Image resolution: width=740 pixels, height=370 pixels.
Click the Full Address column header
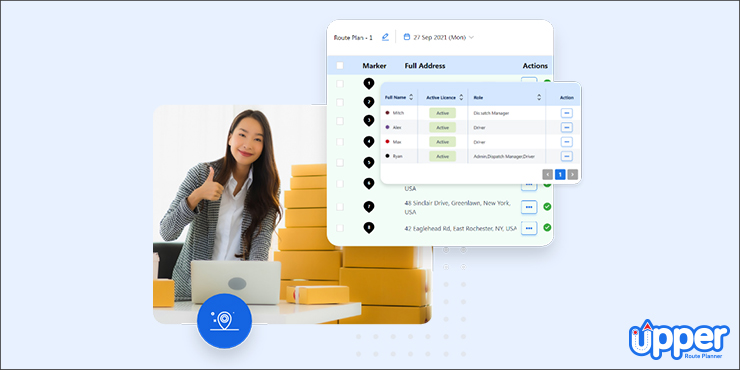425,66
